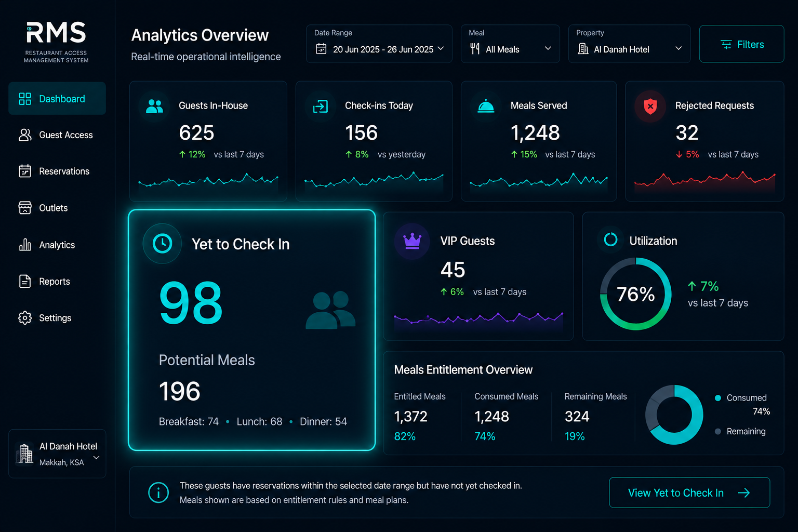Click the Filters sliders icon
This screenshot has height=532, width=798.
(726, 45)
